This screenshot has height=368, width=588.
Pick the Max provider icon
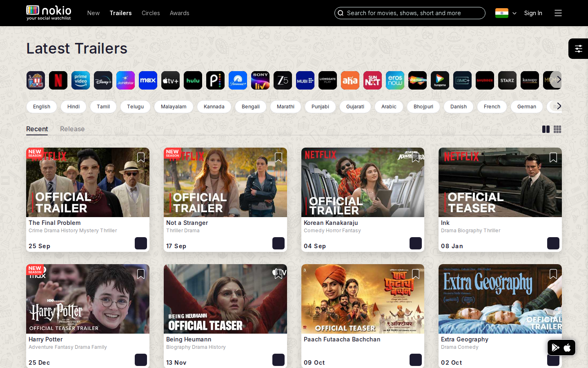(148, 81)
